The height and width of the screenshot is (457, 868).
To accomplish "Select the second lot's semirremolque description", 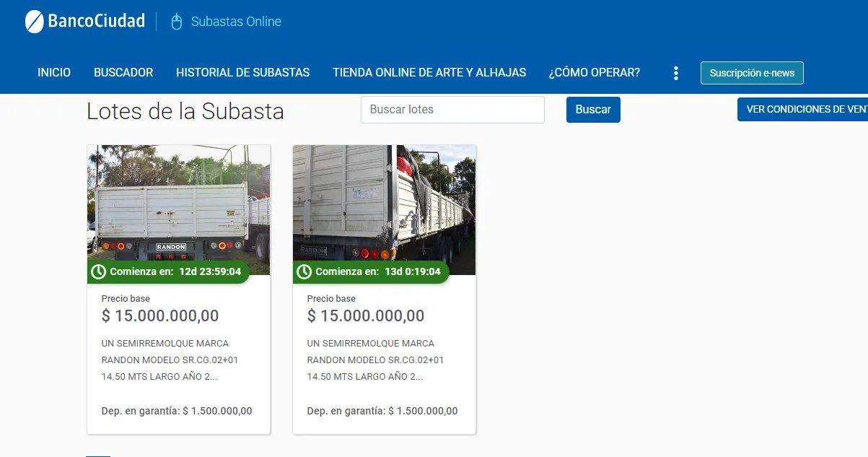I will coord(376,360).
